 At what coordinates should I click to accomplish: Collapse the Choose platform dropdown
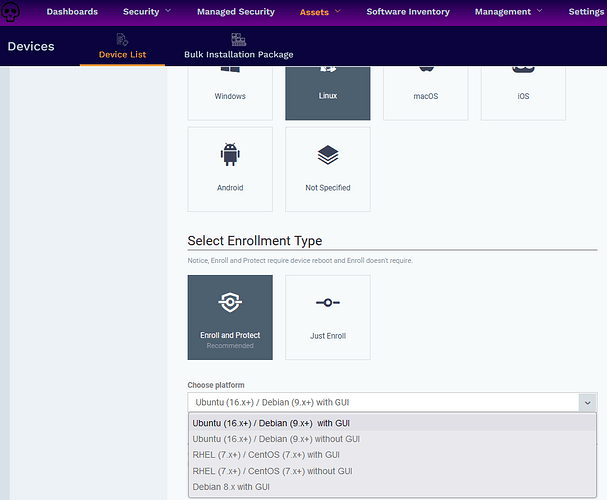point(584,402)
